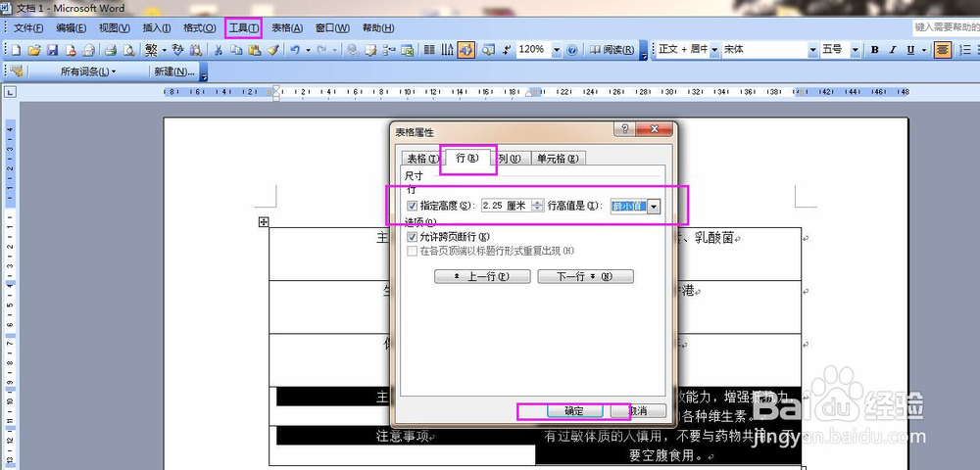Run spelling and grammar check icon
The width and height of the screenshot is (980, 470).
[x=177, y=50]
